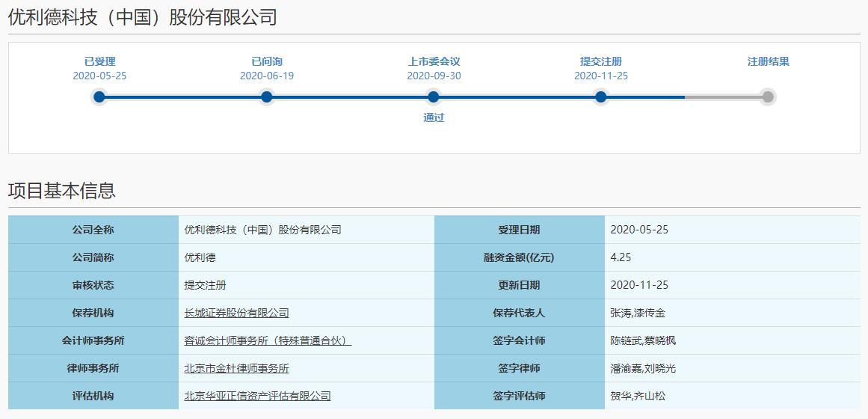868x419 pixels.
Task: Click the sponsor representatives 张涛,漆传金 cell
Action: [638, 313]
